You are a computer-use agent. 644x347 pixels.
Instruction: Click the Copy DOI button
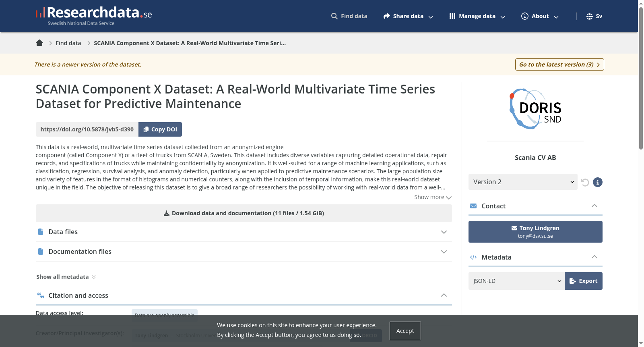(x=160, y=129)
